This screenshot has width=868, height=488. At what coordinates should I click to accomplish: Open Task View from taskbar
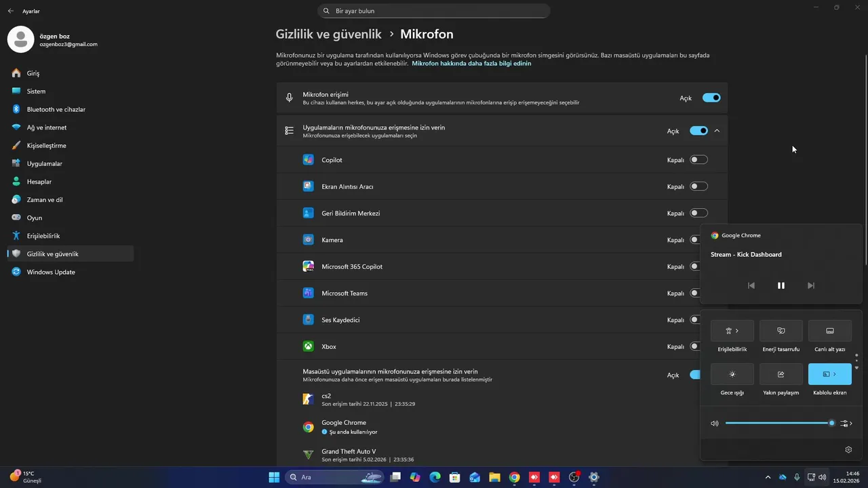(395, 477)
